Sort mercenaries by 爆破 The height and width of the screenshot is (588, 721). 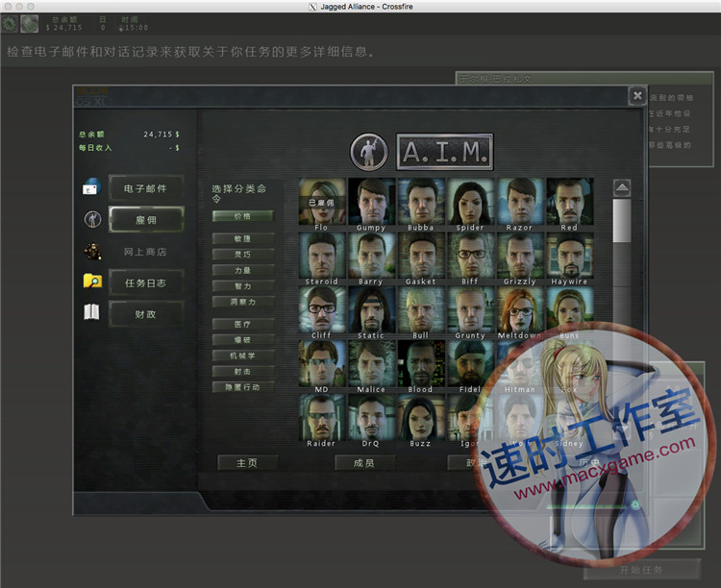point(243,340)
